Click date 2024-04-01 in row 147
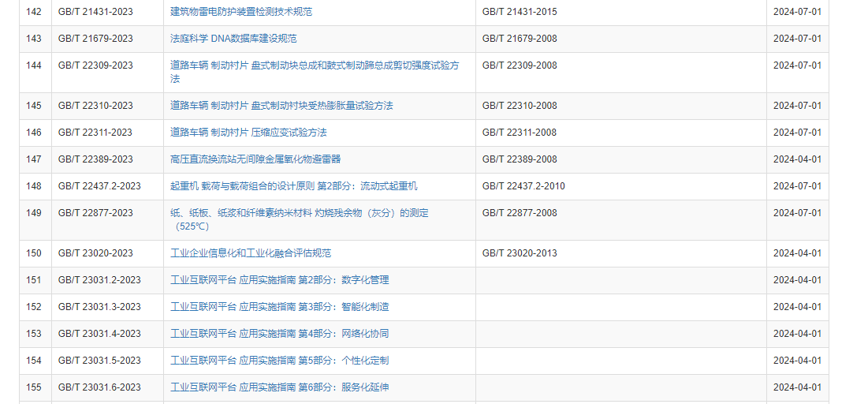The image size is (868, 404). (x=798, y=159)
